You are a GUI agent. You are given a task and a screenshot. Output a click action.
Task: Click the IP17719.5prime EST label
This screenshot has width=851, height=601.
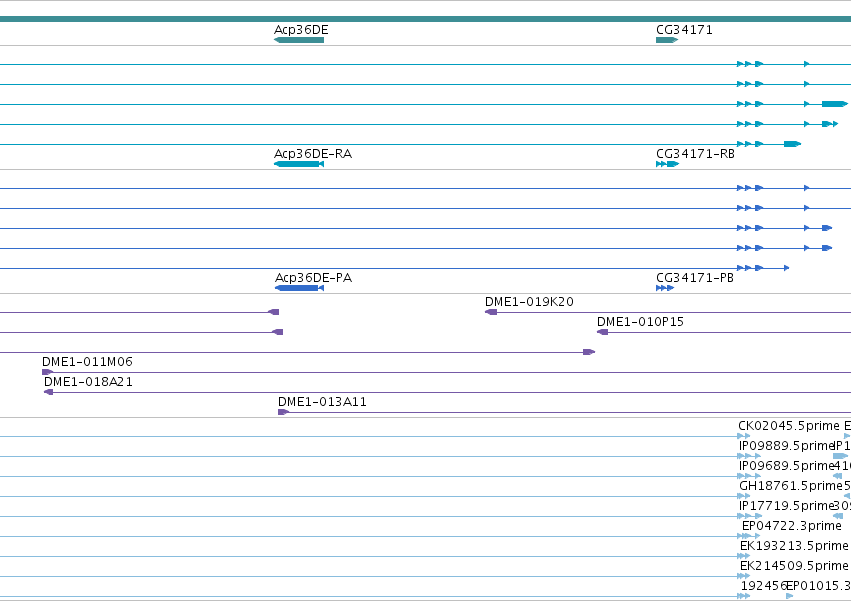pos(786,506)
